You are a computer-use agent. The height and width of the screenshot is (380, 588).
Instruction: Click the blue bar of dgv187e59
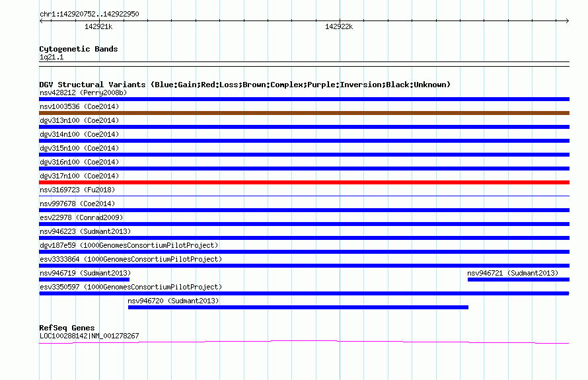304,252
